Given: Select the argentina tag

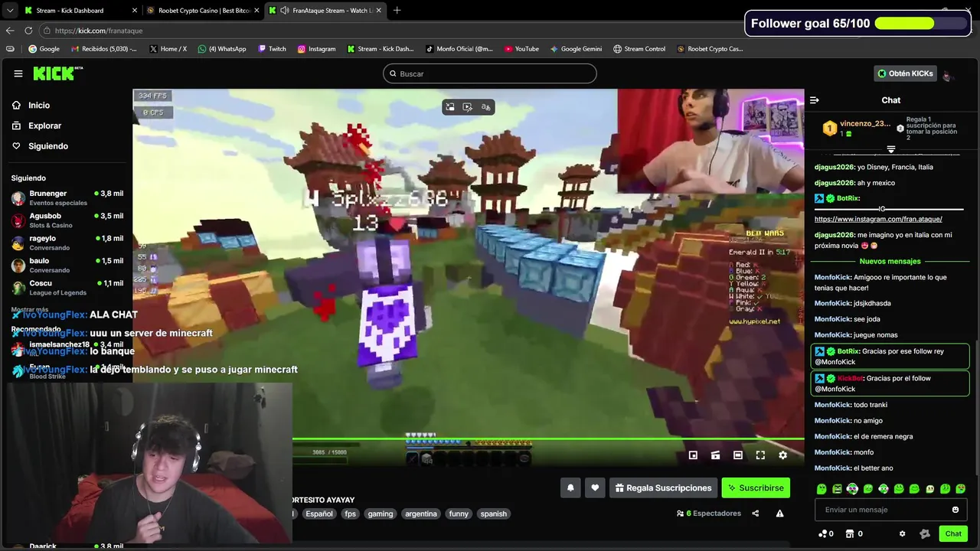Looking at the screenshot, I should (421, 514).
